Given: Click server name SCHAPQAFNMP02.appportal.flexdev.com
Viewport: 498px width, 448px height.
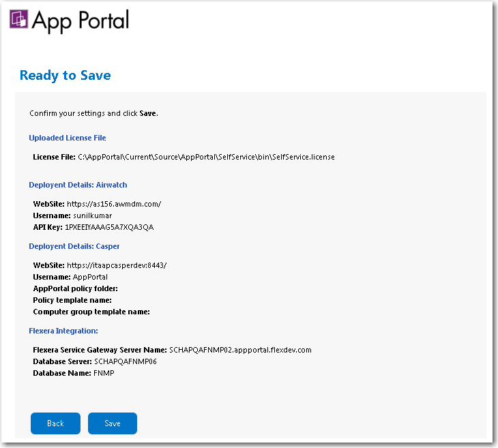Looking at the screenshot, I should click(x=240, y=350).
